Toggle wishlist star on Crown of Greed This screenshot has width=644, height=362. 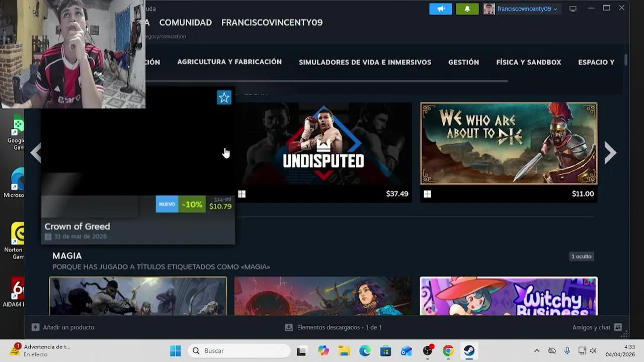[x=224, y=98]
